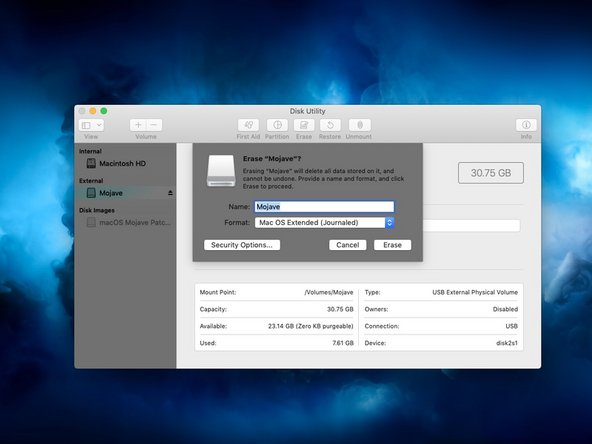Click the yellow minimize window button

coord(93,111)
